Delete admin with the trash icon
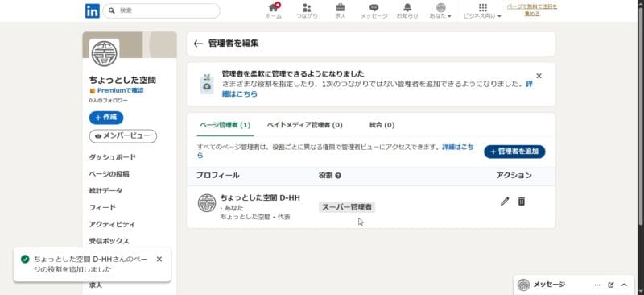The image size is (644, 295). [521, 202]
